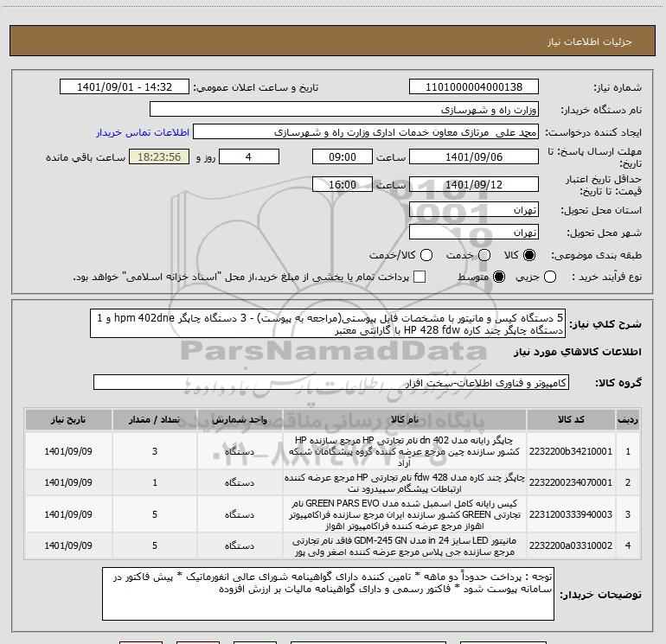Screen dimensions: 666x644
Task: Click quantity 1 in the second row
Action: pyautogui.click(x=155, y=482)
